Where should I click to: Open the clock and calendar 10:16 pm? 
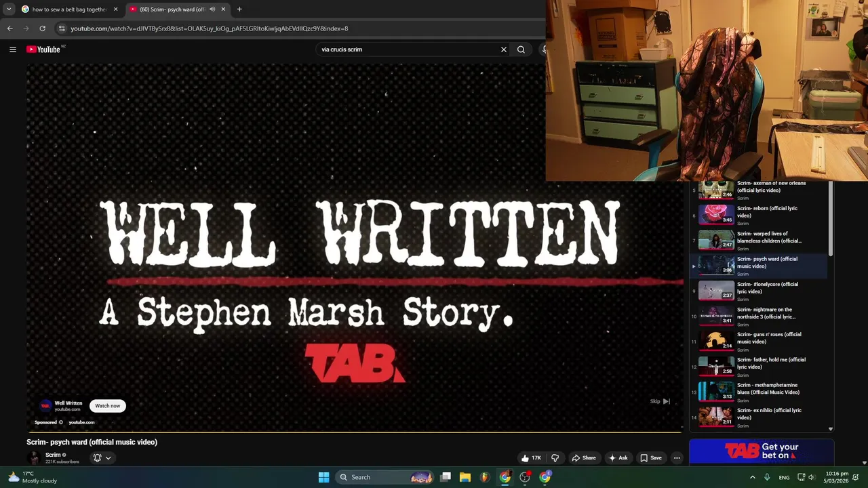tap(837, 477)
